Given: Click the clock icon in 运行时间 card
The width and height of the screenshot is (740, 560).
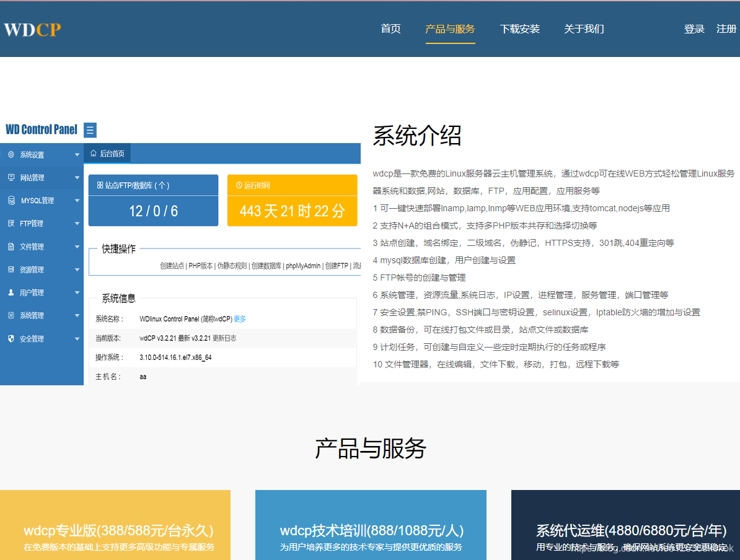Looking at the screenshot, I should coord(239,185).
